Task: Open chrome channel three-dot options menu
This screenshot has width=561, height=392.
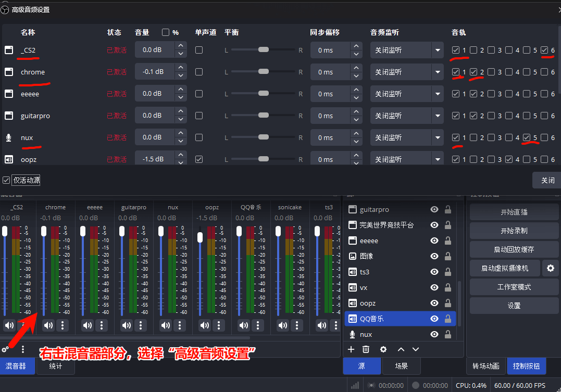Action: 63,325
